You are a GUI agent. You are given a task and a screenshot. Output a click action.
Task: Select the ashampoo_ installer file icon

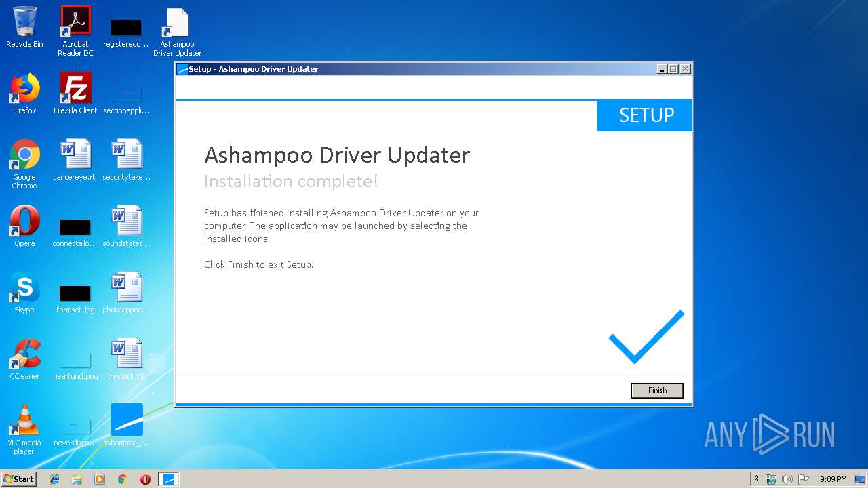pyautogui.click(x=127, y=426)
